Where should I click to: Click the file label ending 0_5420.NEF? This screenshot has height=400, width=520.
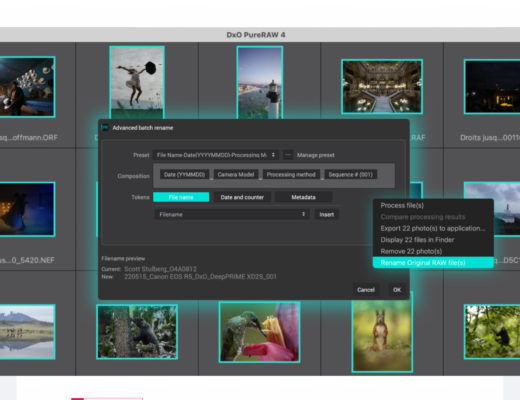[x=27, y=260]
